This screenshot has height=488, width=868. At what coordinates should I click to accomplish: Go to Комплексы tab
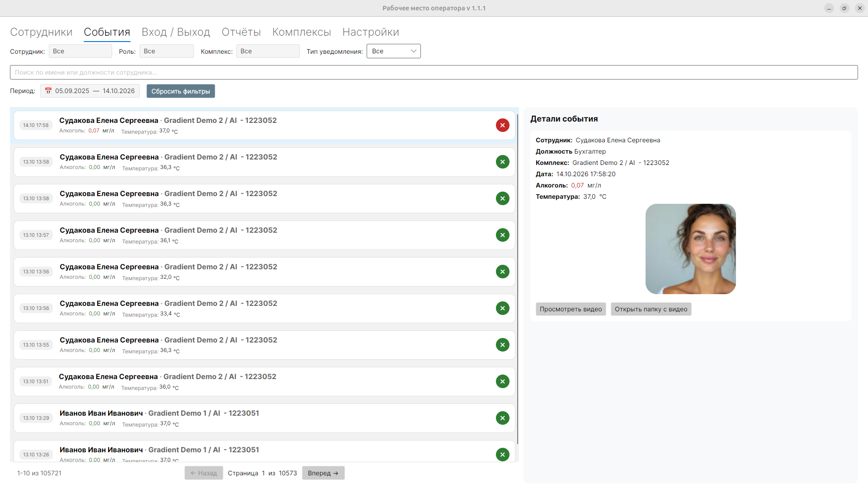pyautogui.click(x=302, y=32)
